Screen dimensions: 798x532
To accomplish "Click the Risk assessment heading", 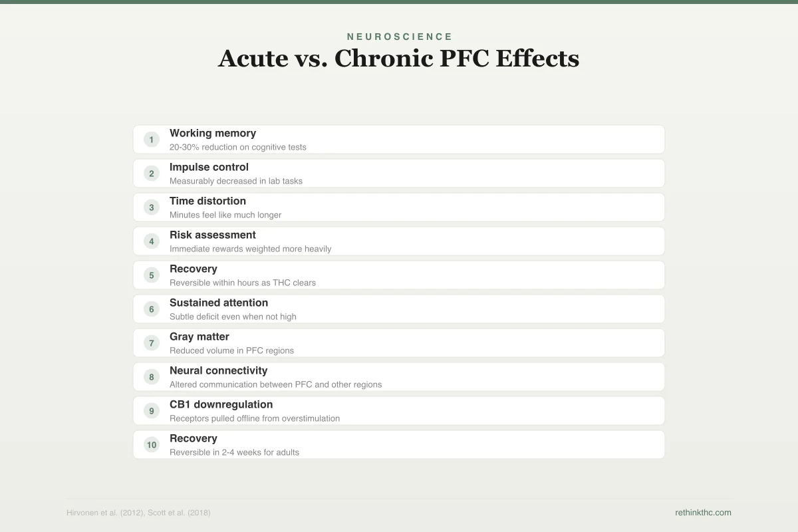I will click(x=213, y=235).
